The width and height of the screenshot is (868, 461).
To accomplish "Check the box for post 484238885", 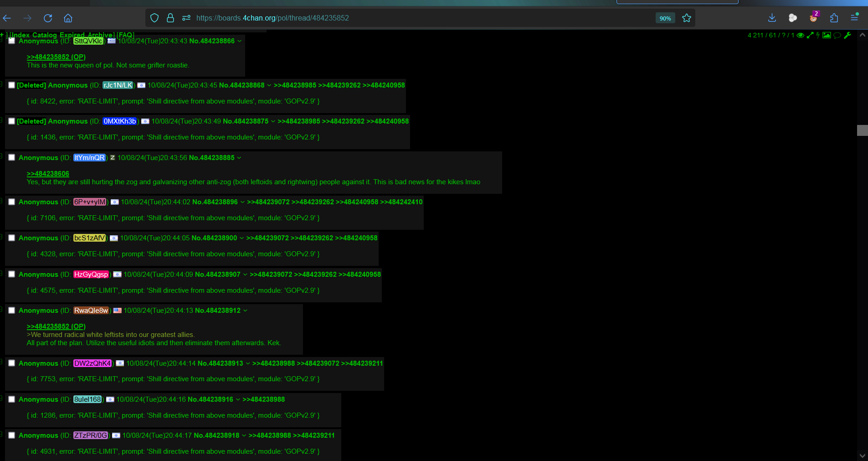I will (12, 157).
